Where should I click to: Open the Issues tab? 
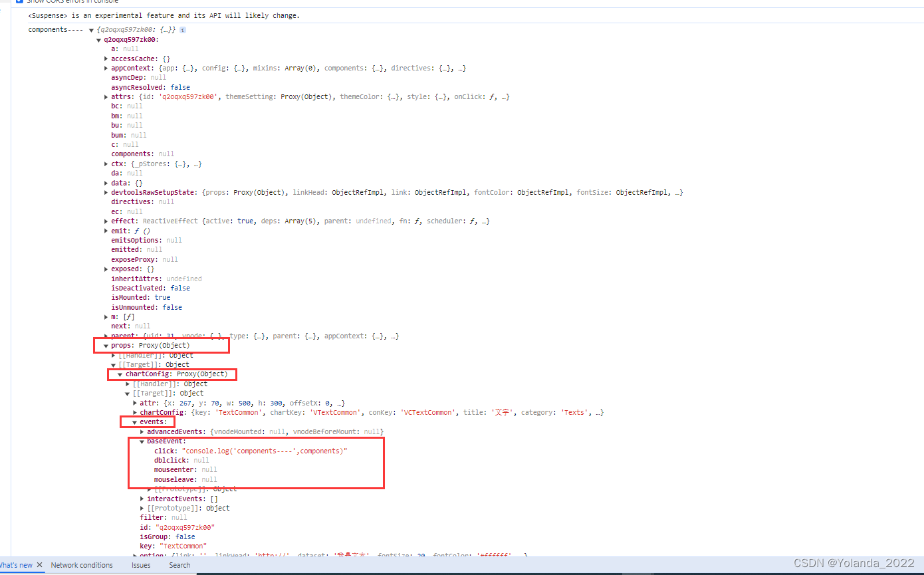click(x=141, y=565)
